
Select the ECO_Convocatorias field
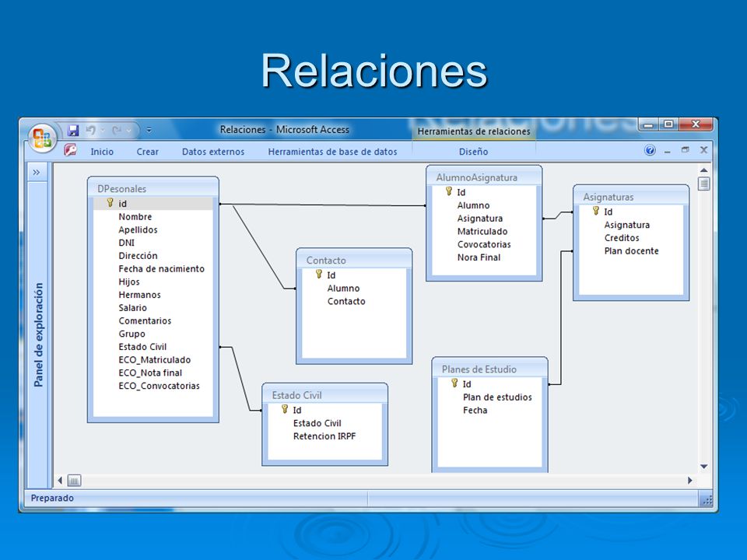click(x=159, y=386)
